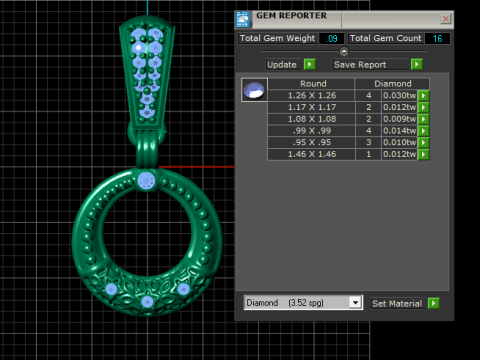Click the Gem Reporter panel icon
The image size is (480, 360).
[x=243, y=19]
